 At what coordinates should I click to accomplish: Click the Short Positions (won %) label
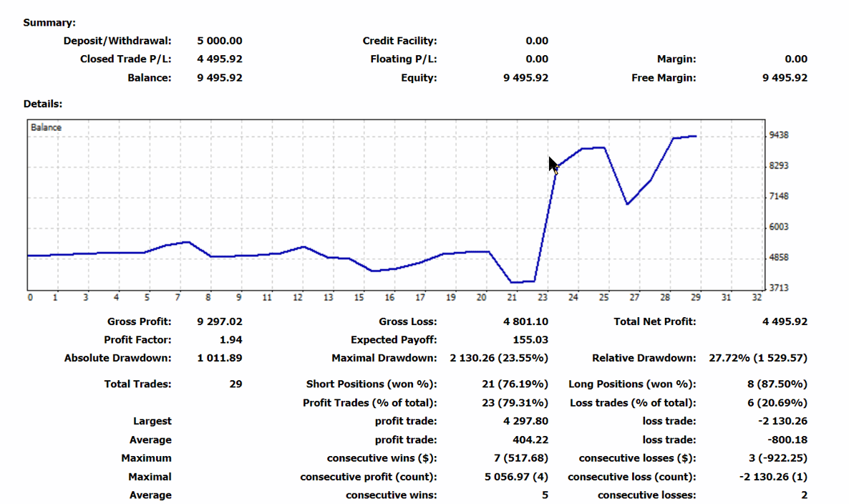click(x=372, y=384)
